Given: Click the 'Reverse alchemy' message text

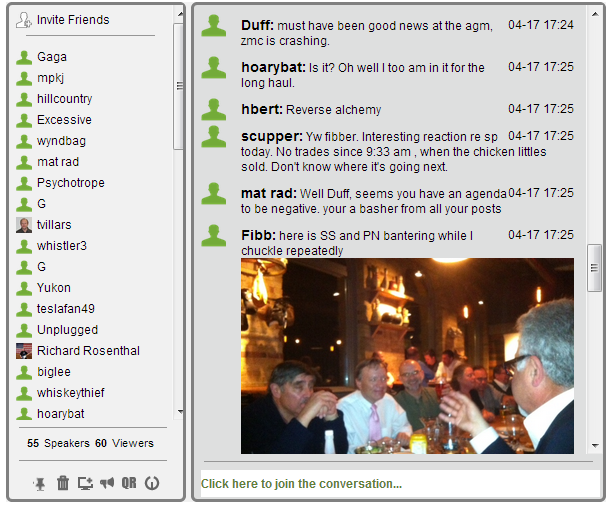Looking at the screenshot, I should [334, 109].
